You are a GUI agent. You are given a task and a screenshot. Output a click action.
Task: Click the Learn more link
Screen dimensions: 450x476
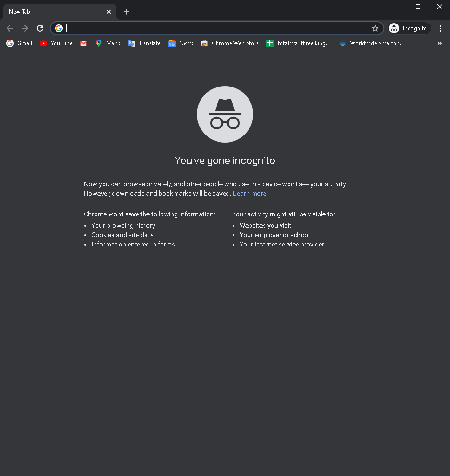[x=250, y=193]
